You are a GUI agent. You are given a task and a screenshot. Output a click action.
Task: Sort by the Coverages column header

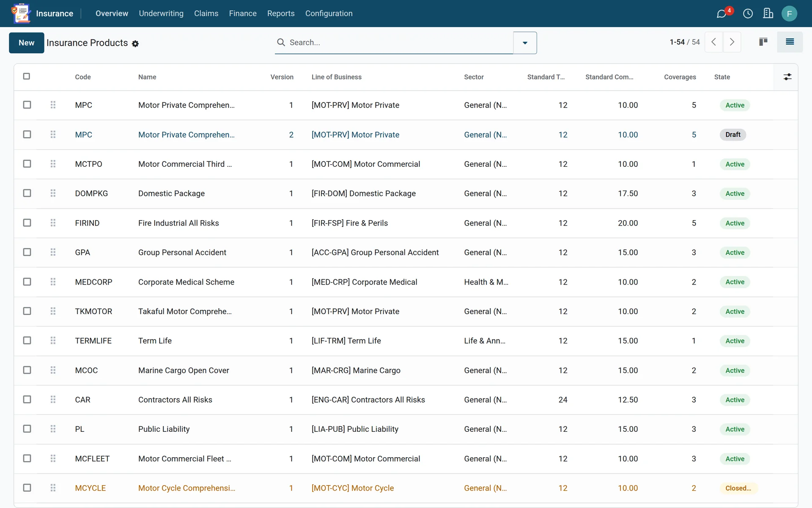pos(680,77)
